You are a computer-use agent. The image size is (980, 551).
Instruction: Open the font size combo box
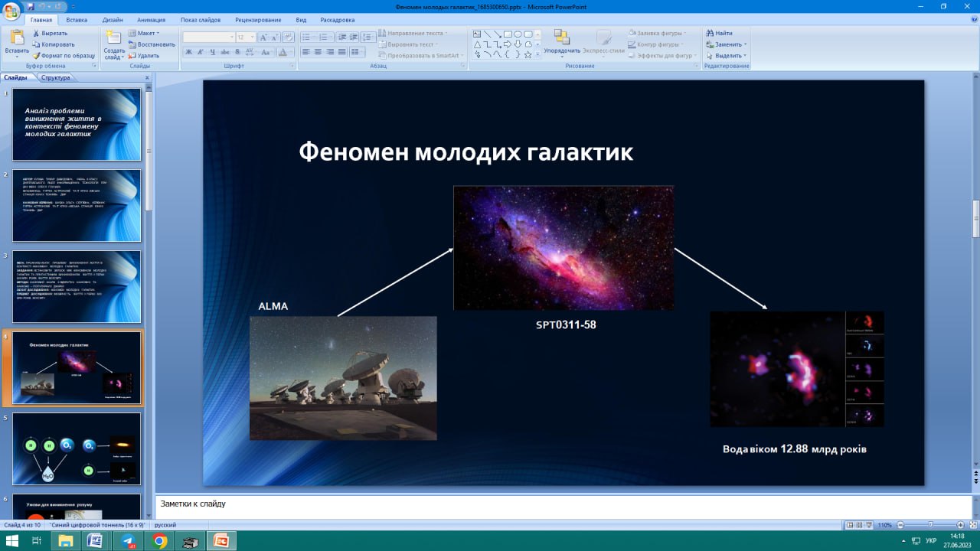[x=245, y=37]
